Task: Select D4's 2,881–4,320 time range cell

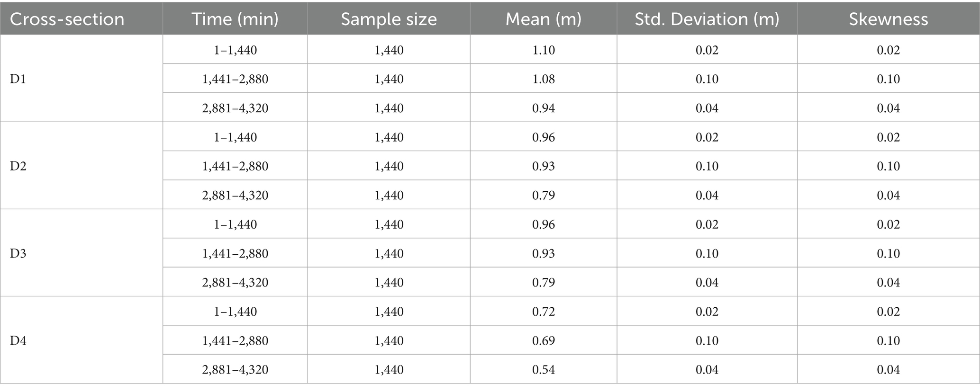Action: [x=235, y=369]
